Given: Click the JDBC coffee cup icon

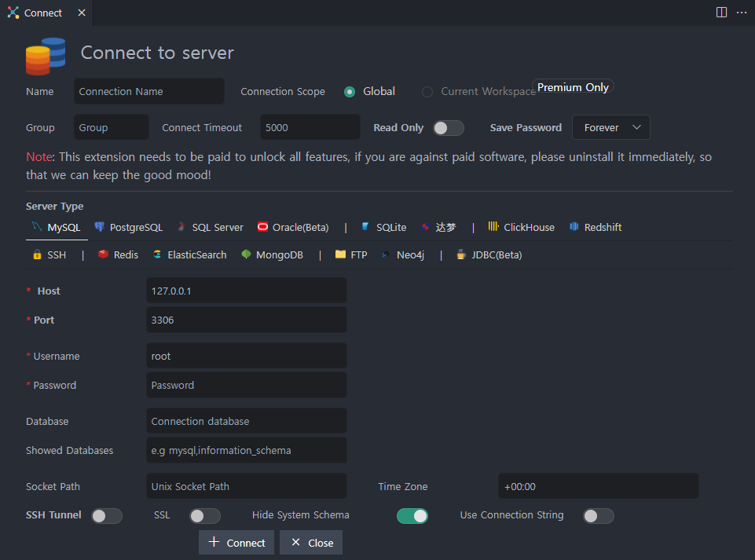Looking at the screenshot, I should click(461, 254).
